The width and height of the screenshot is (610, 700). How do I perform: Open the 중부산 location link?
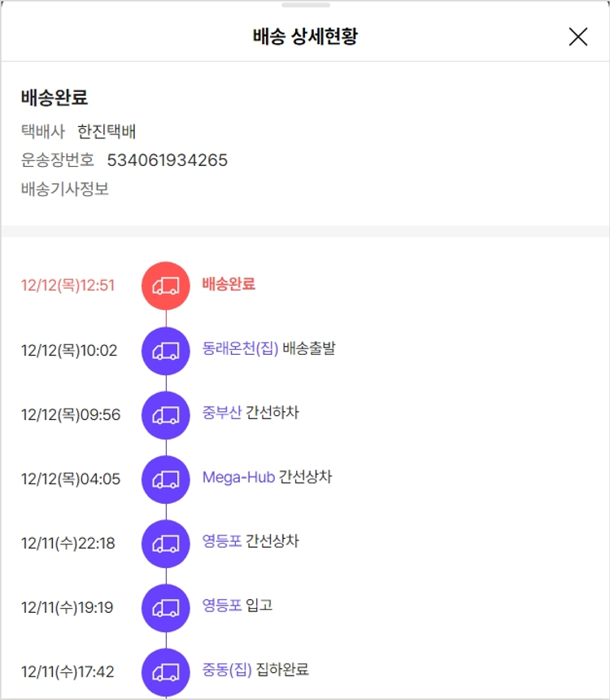(222, 413)
